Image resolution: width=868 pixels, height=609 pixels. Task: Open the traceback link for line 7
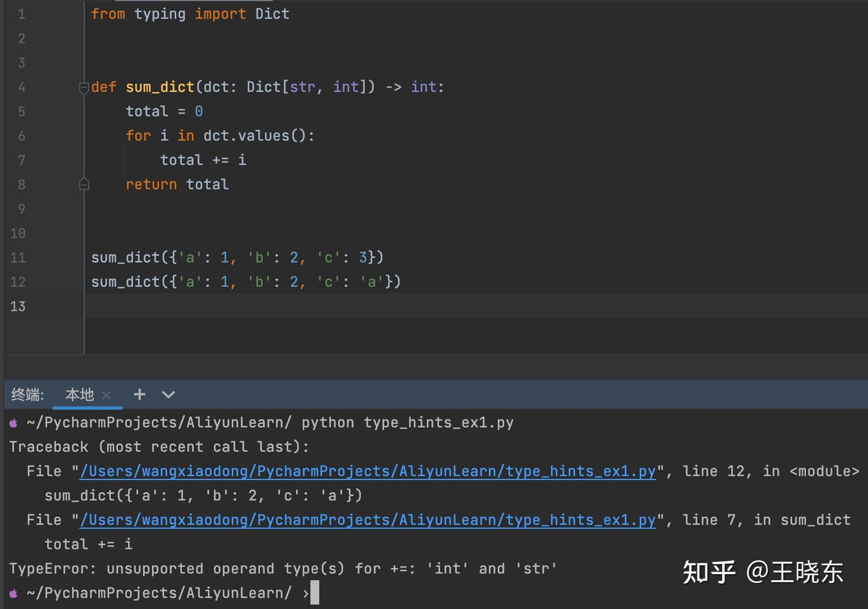368,519
